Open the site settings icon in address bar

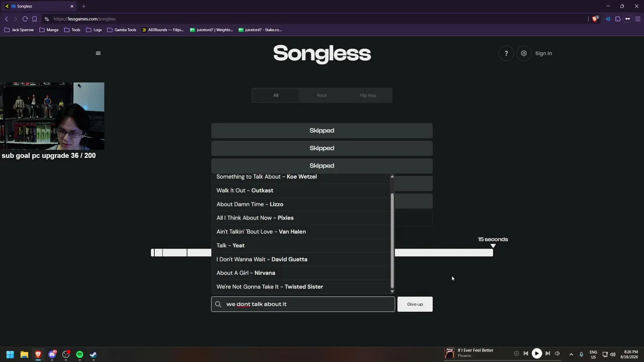tap(47, 19)
